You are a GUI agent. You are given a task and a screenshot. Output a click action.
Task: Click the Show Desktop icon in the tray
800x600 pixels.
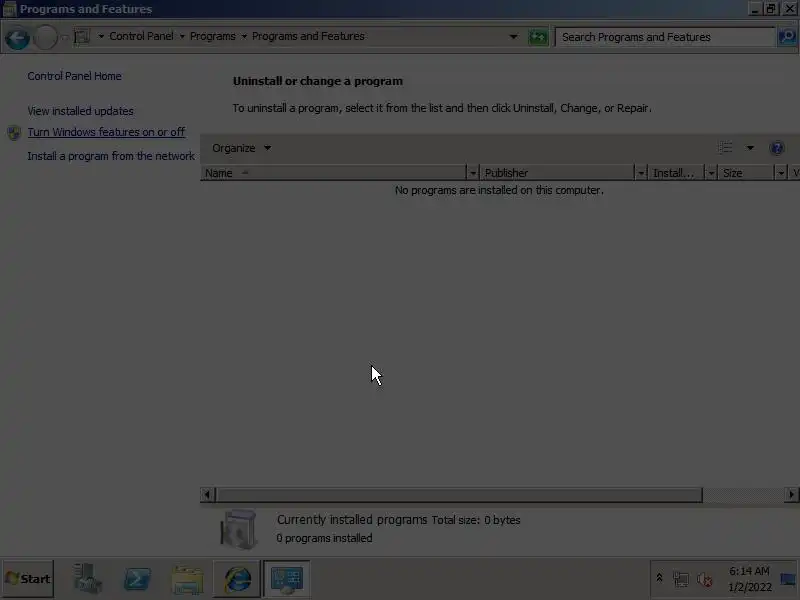click(787, 579)
